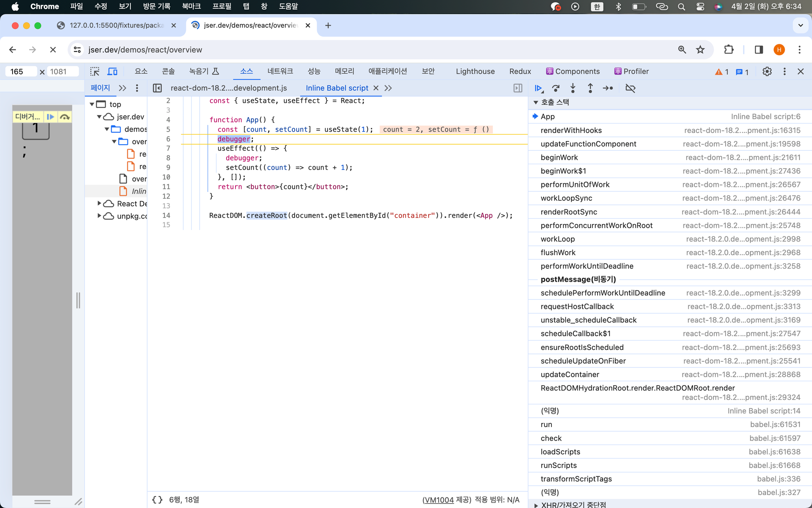Click the issues message count icon
Viewport: 812px width, 508px height.
[x=742, y=72]
